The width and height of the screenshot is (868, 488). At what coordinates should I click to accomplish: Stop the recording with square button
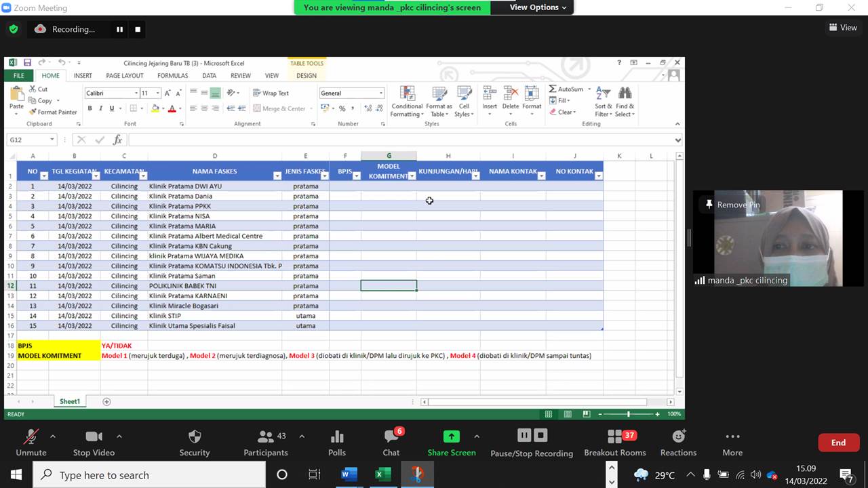click(x=138, y=29)
